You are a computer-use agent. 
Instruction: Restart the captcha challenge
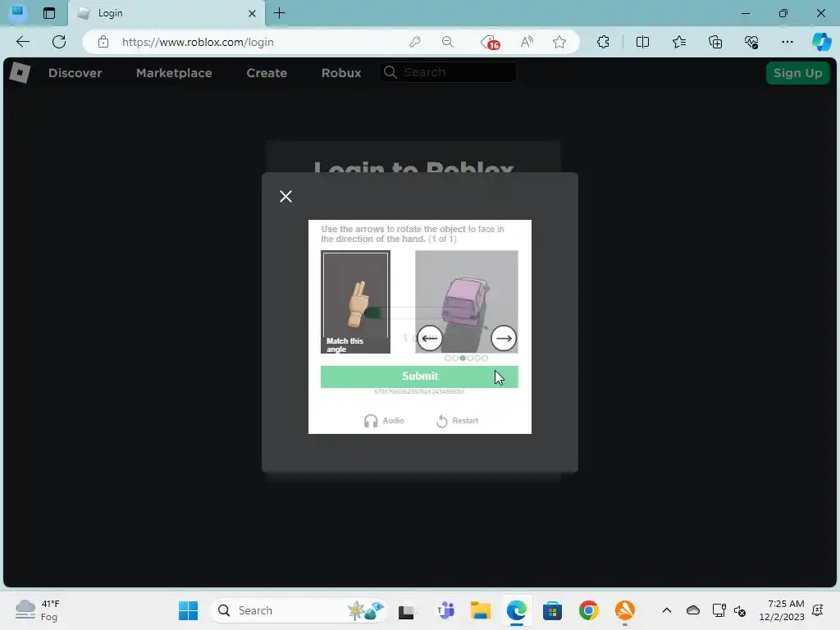point(458,421)
